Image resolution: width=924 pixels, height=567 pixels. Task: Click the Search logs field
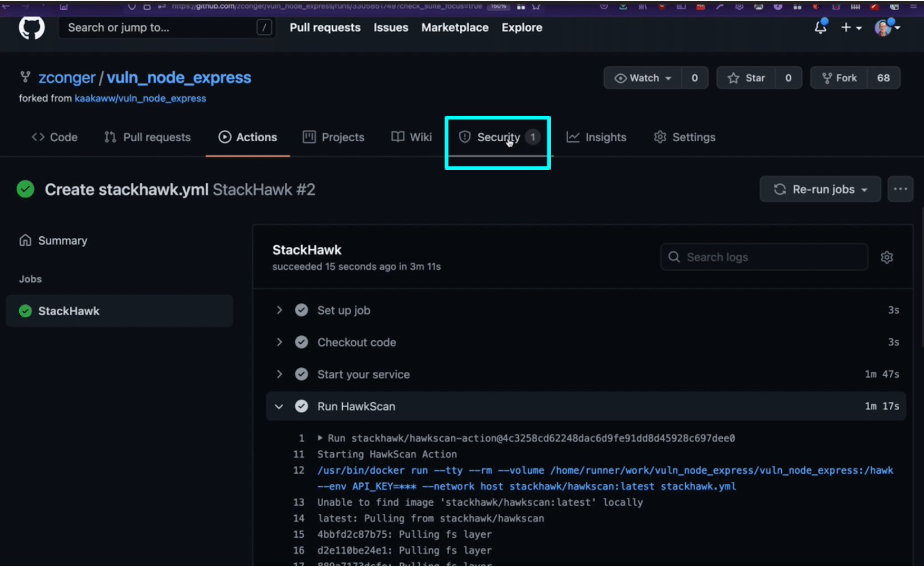pos(764,257)
